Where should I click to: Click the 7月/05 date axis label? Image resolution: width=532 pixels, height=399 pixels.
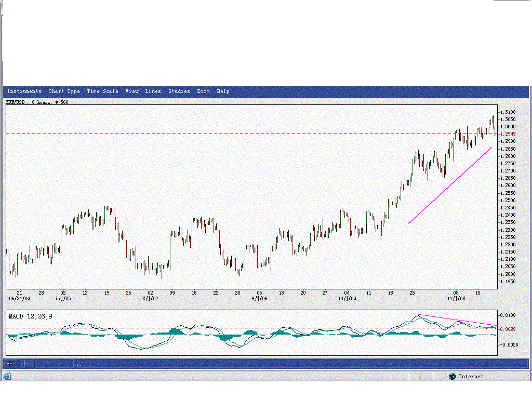63,299
